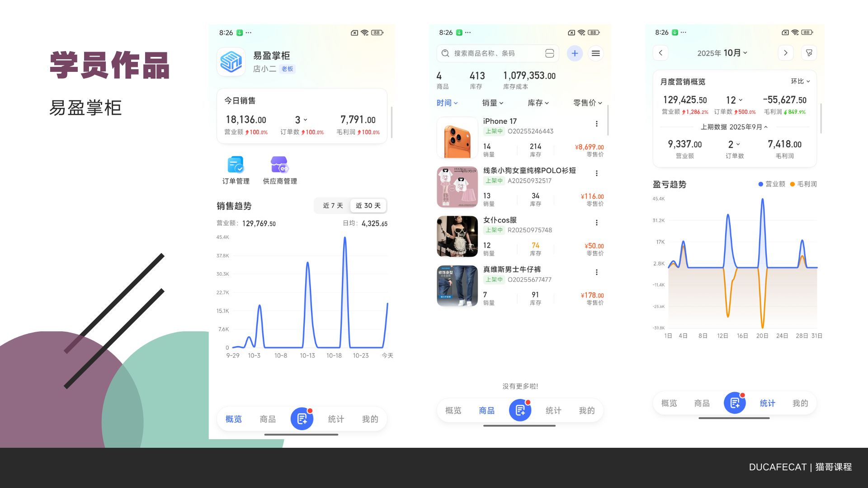Screen dimensions: 868x488
Task: Tap 月度营销概览 card title
Action: click(x=683, y=82)
